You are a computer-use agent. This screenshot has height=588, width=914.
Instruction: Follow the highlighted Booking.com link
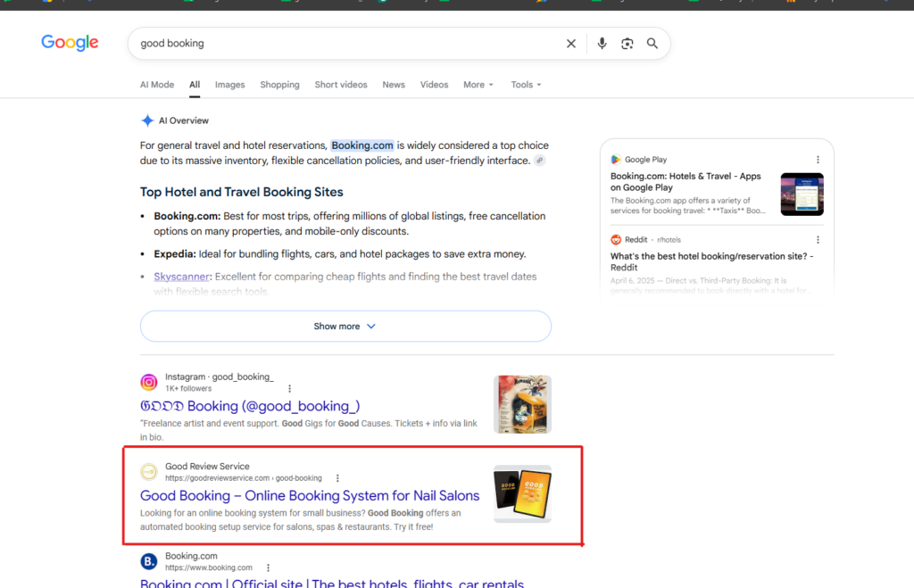pyautogui.click(x=362, y=145)
